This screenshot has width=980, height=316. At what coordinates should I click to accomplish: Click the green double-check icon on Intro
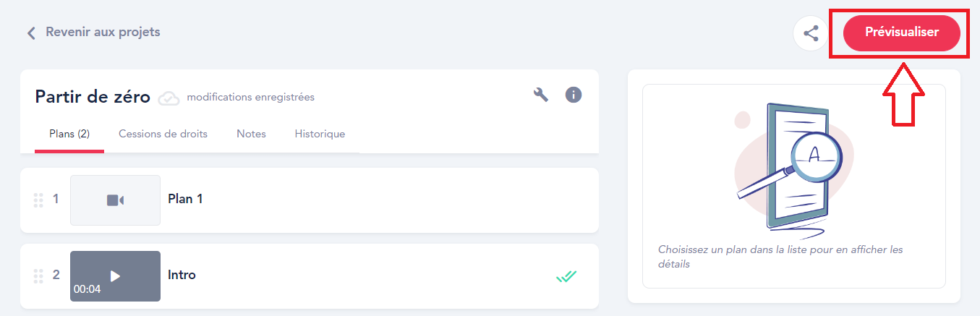tap(566, 276)
